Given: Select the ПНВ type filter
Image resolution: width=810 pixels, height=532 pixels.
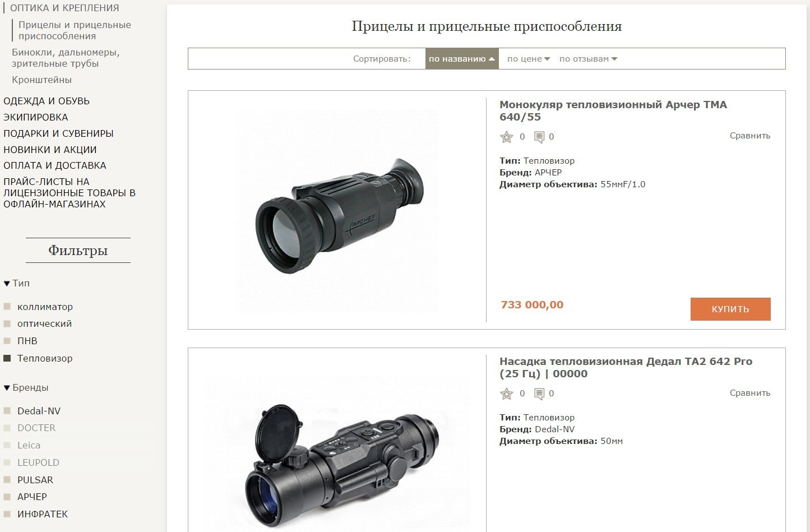Looking at the screenshot, I should pyautogui.click(x=7, y=341).
